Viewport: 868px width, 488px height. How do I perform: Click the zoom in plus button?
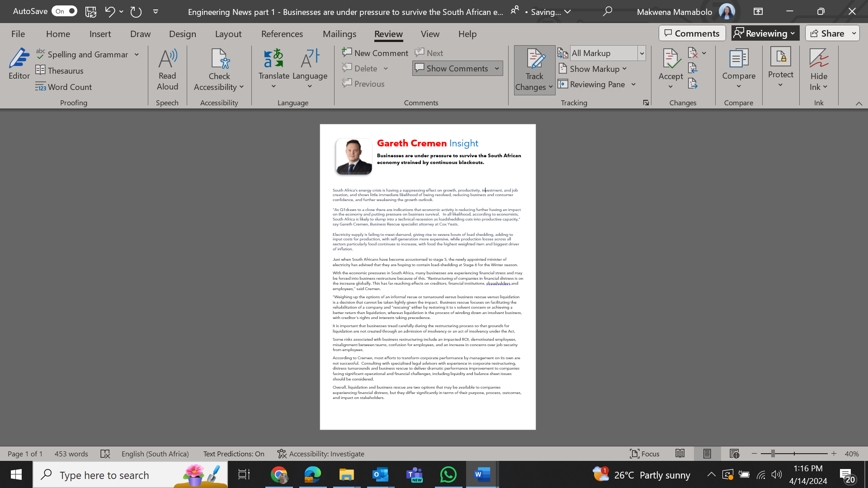coord(834,454)
